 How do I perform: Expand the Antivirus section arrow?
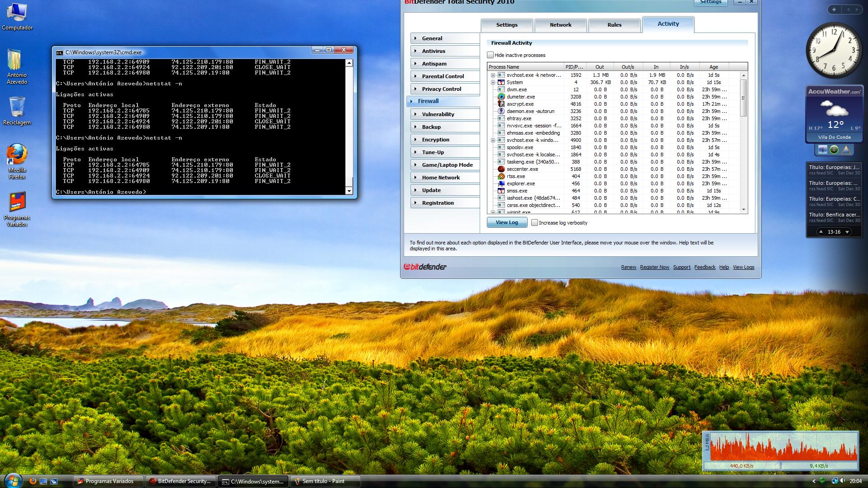point(415,51)
